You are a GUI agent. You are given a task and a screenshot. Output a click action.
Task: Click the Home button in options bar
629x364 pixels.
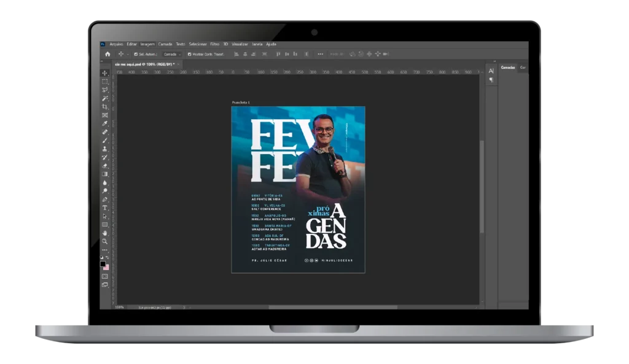[107, 54]
